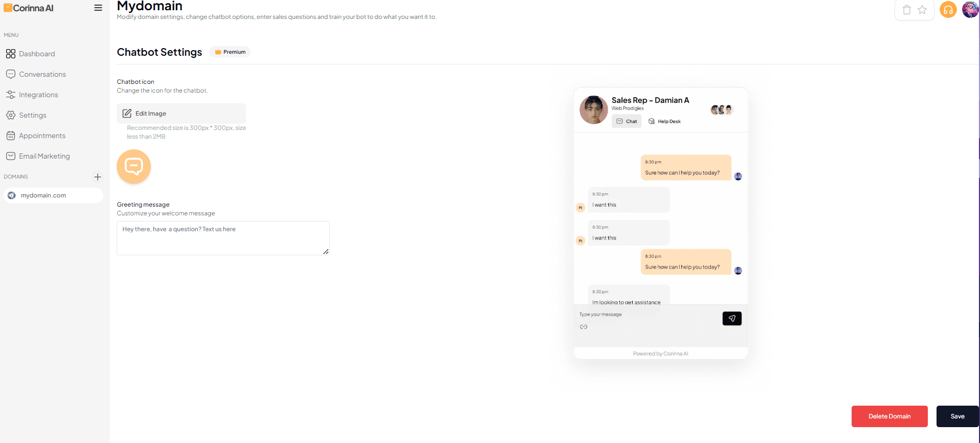980x443 pixels.
Task: Click the Corinna AI logo
Action: click(x=28, y=8)
